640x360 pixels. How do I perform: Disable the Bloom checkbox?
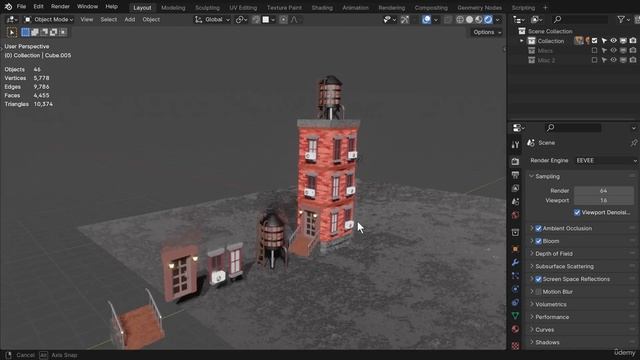538,241
